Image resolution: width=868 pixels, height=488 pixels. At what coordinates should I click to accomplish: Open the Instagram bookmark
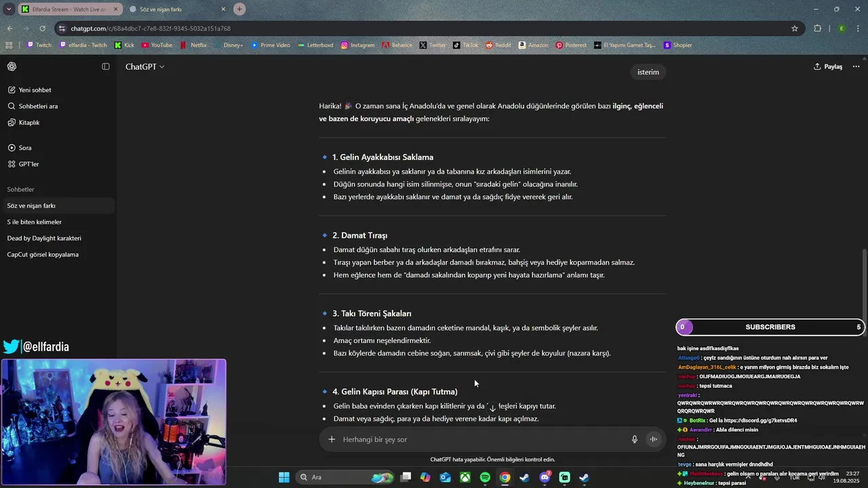tap(357, 45)
